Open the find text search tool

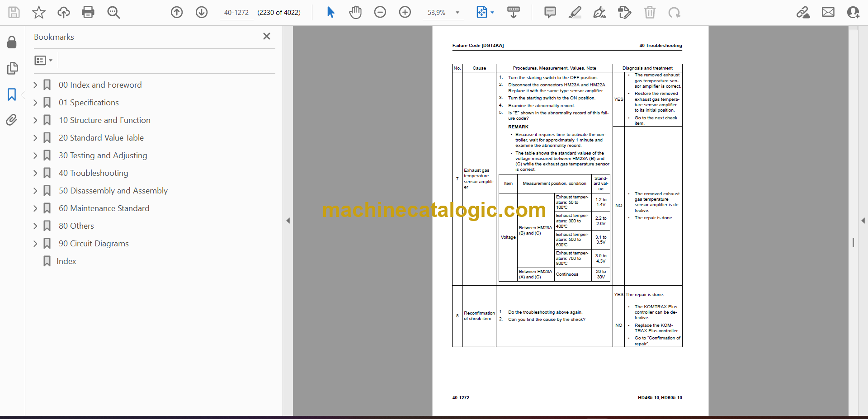[113, 12]
